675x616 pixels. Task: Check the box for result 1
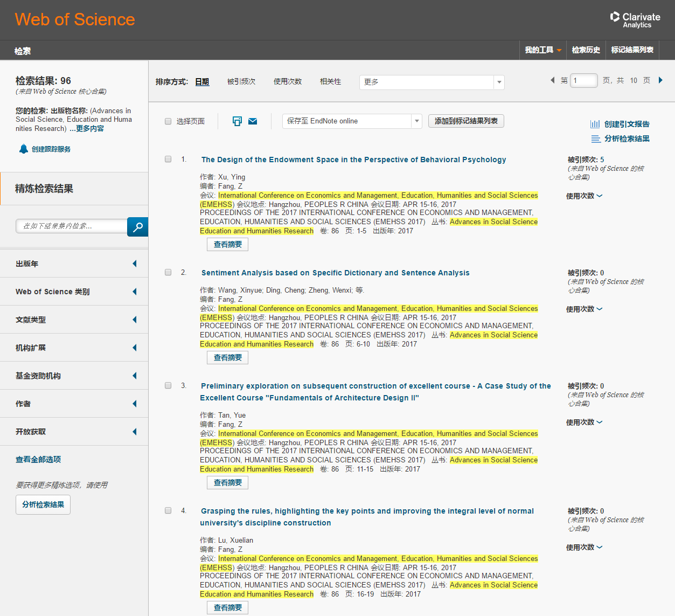[x=168, y=159]
